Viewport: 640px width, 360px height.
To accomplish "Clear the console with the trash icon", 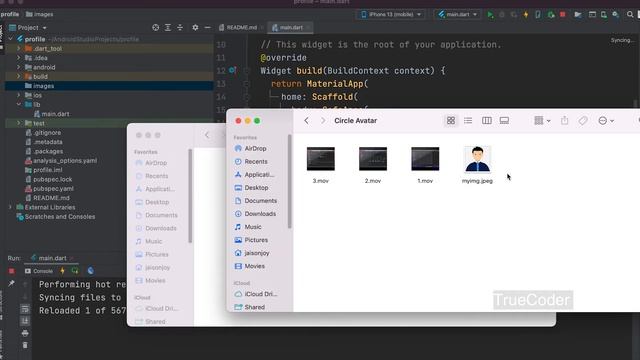I will [25, 345].
